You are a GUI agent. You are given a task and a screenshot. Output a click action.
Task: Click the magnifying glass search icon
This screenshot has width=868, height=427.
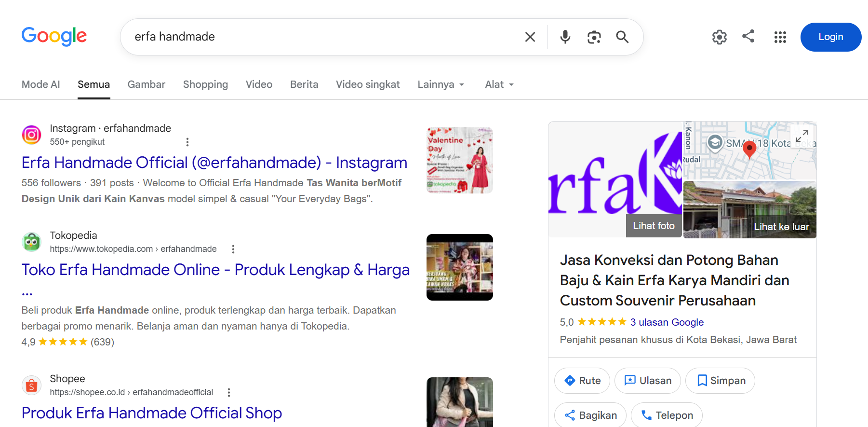[x=622, y=37]
